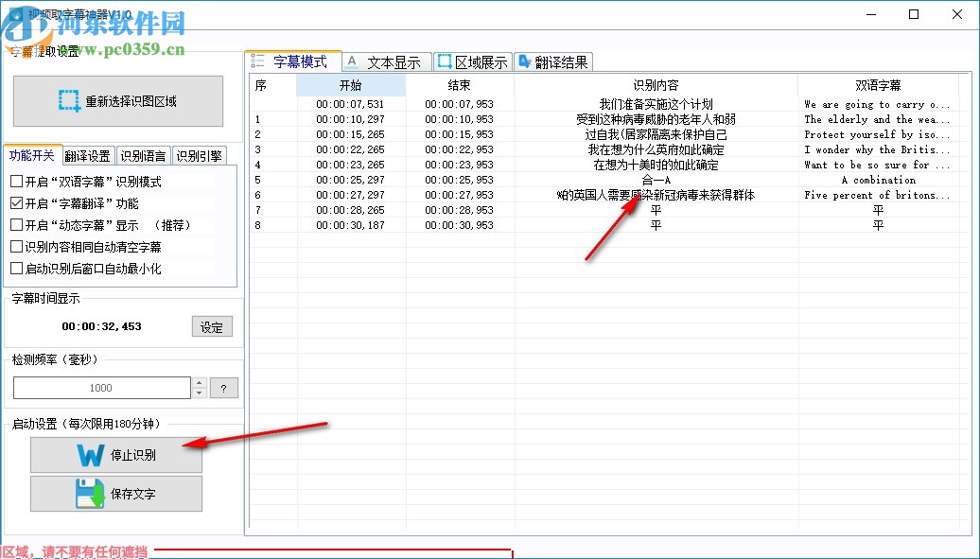Click the ? help button beside frequency field
Viewport: 980px width, 559px height.
pos(224,388)
